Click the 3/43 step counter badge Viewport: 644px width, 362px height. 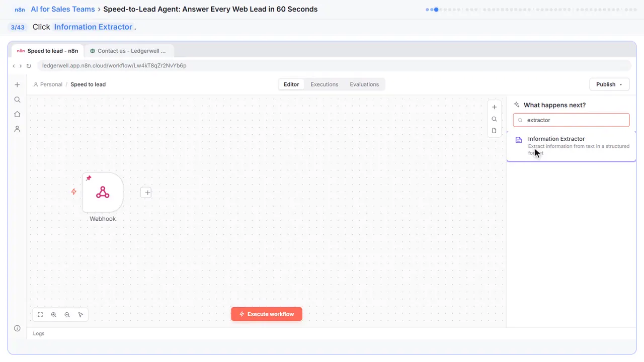click(x=18, y=27)
